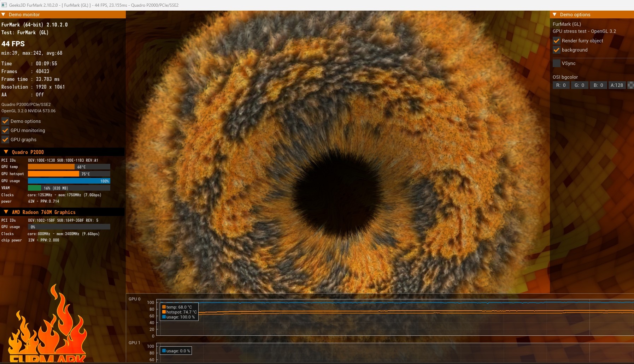Click the hotspot: 74.7 °C graph legend entry

(x=180, y=312)
